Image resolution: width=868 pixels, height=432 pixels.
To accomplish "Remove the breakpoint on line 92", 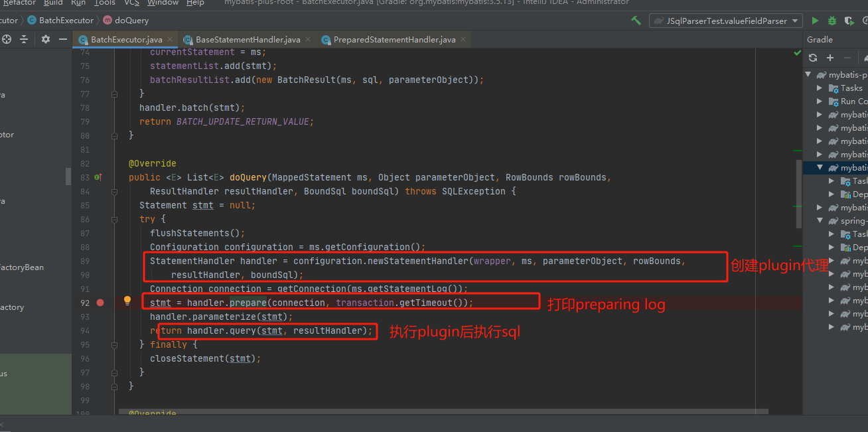I will pyautogui.click(x=100, y=303).
